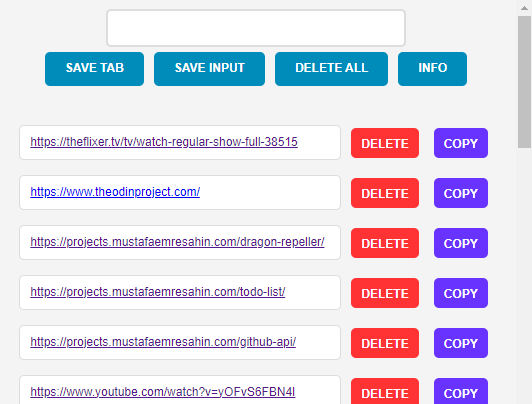Delete the theodinproject.com entry
Viewport: 532px width, 404px height.
point(385,193)
